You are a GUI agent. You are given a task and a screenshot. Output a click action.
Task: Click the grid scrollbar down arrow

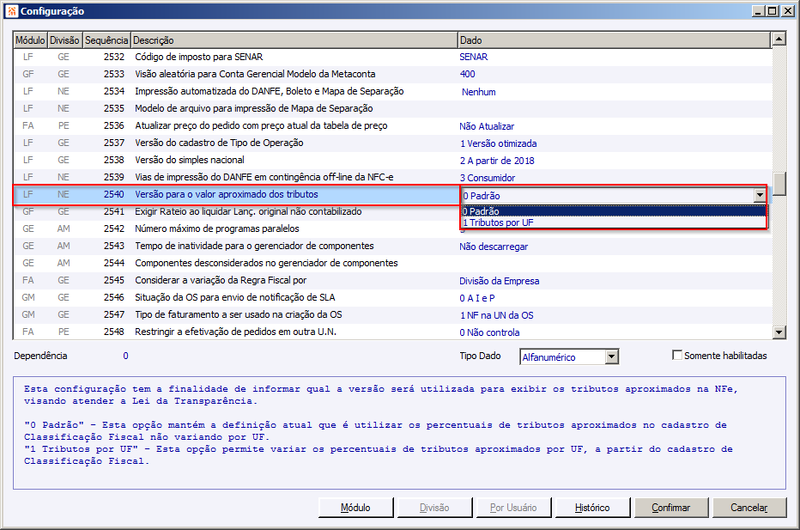[779, 333]
